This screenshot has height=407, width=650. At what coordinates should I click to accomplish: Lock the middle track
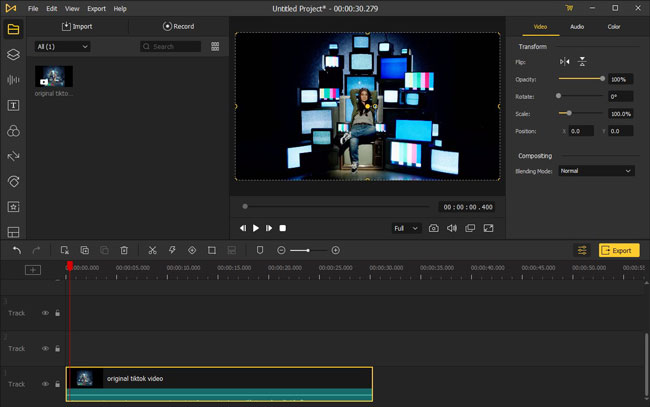(58, 349)
